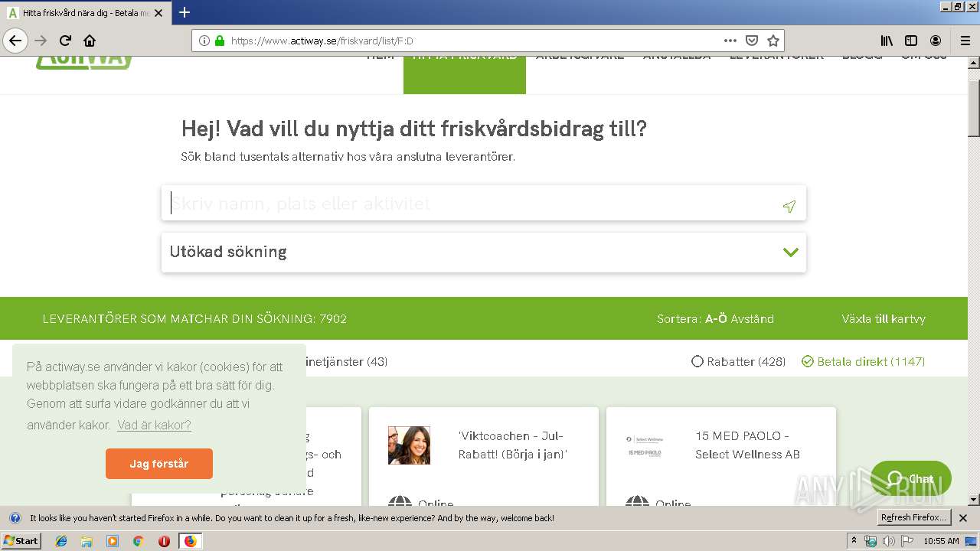Show site information icon in address bar
The height and width of the screenshot is (551, 980).
click(x=204, y=41)
